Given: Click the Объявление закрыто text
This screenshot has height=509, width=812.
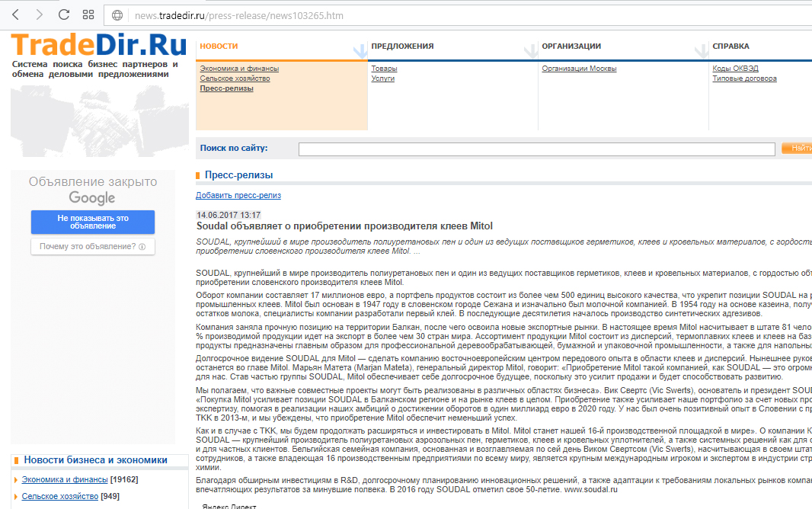Looking at the screenshot, I should [93, 182].
